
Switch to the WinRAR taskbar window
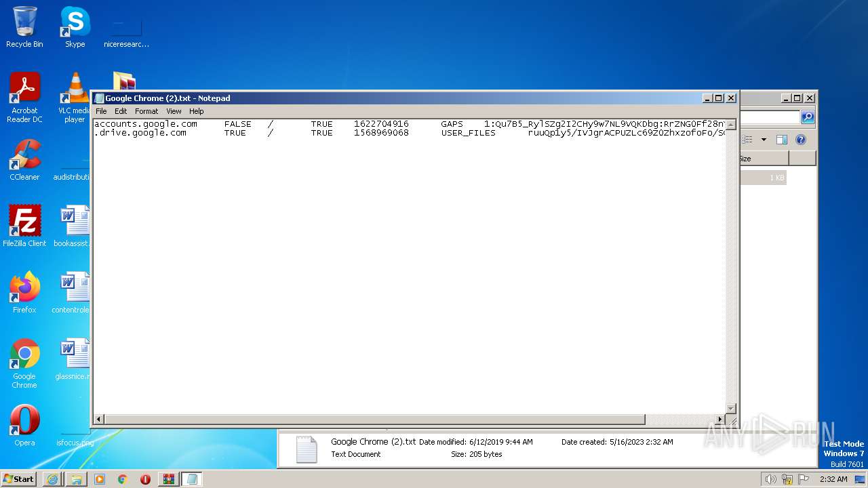coord(168,479)
